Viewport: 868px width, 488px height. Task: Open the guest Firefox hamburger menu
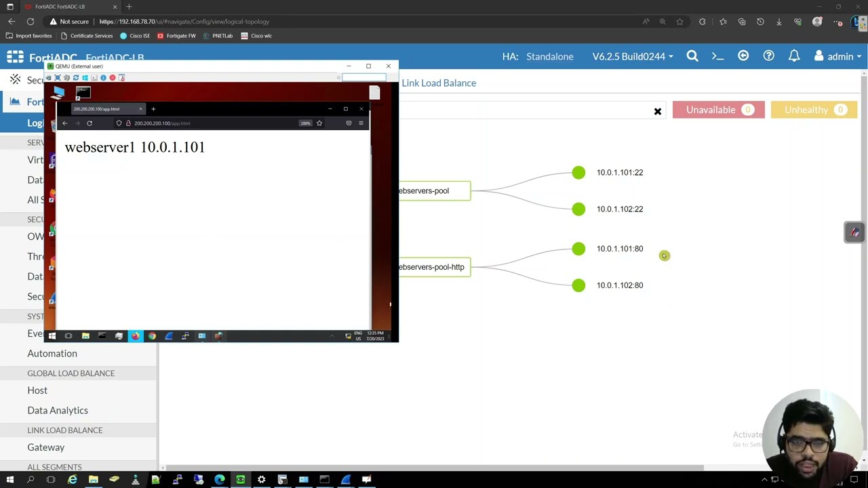[361, 123]
